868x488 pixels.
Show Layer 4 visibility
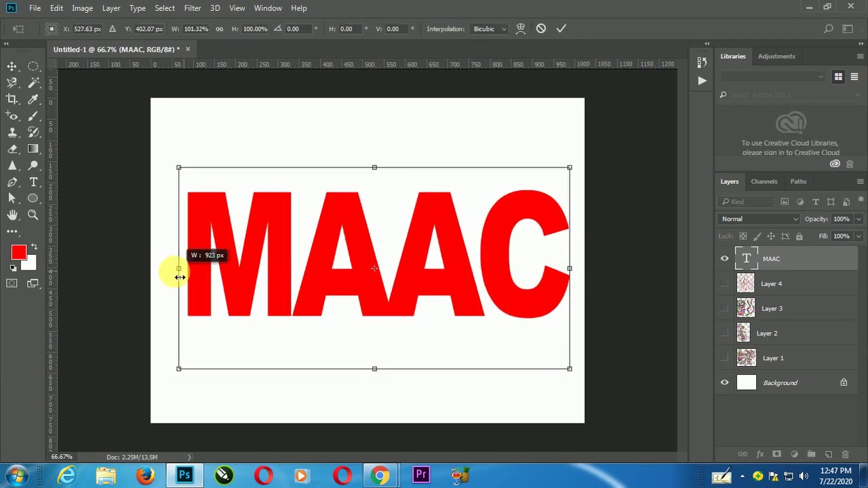tap(724, 284)
